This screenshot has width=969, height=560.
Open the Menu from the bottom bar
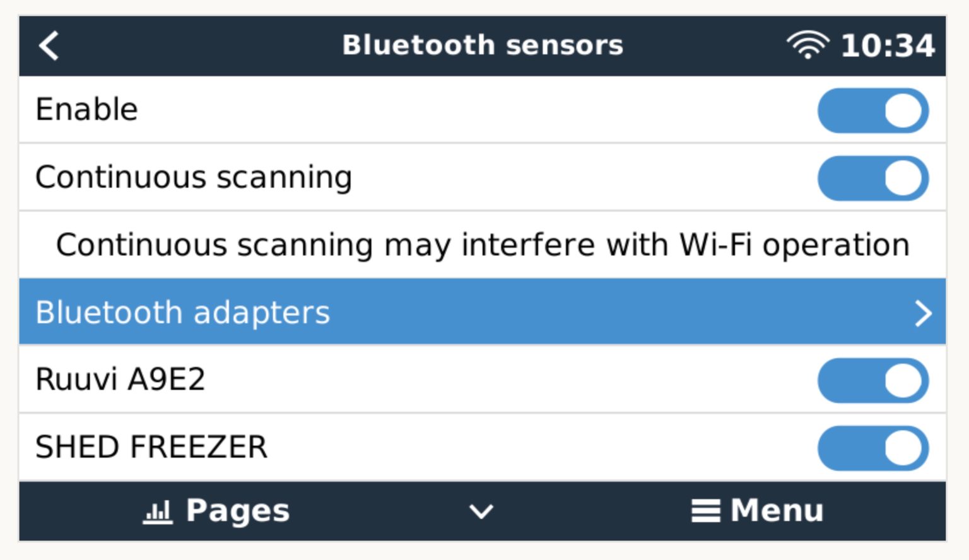point(757,511)
